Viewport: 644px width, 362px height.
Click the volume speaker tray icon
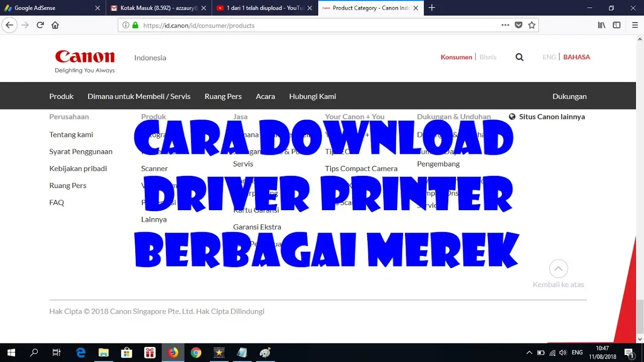tap(563, 352)
